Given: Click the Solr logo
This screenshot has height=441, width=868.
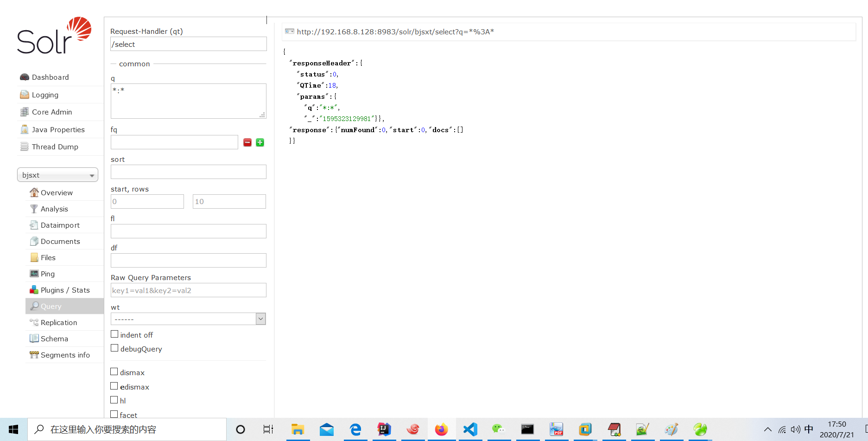Looking at the screenshot, I should click(x=54, y=36).
